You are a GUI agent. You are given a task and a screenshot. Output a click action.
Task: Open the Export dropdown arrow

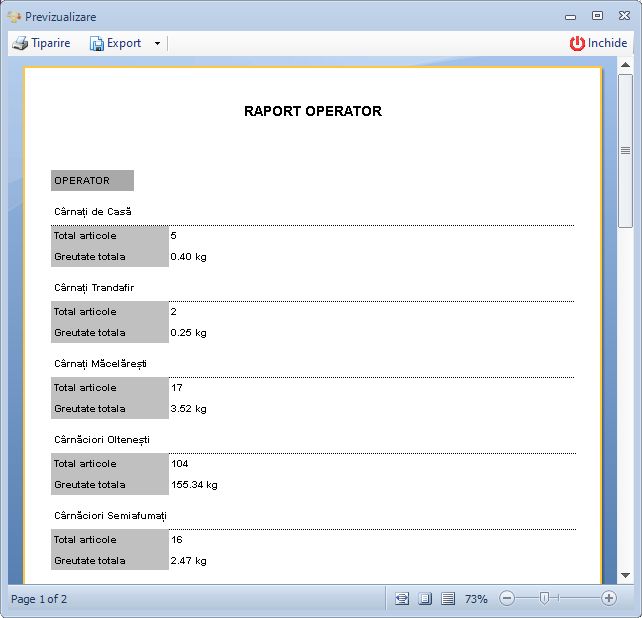157,43
